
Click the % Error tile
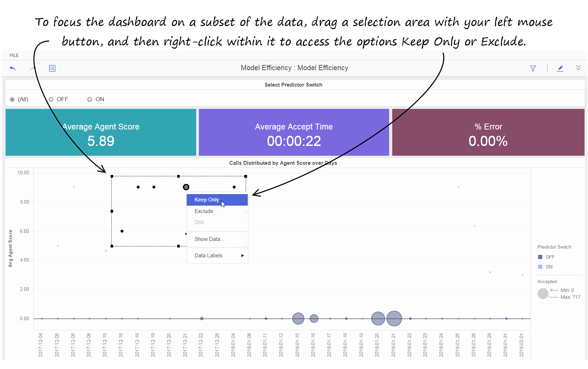pyautogui.click(x=488, y=133)
